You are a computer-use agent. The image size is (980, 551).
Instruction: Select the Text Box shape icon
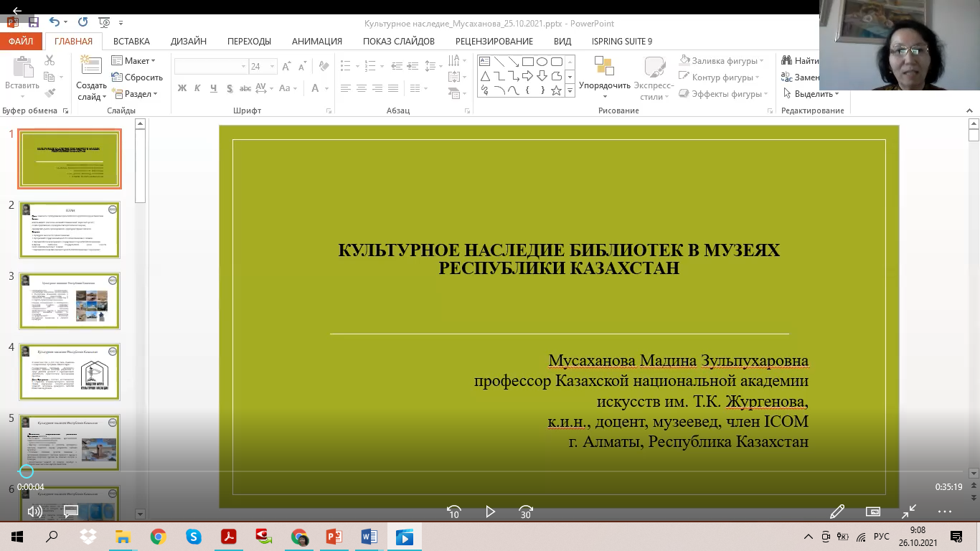point(484,62)
